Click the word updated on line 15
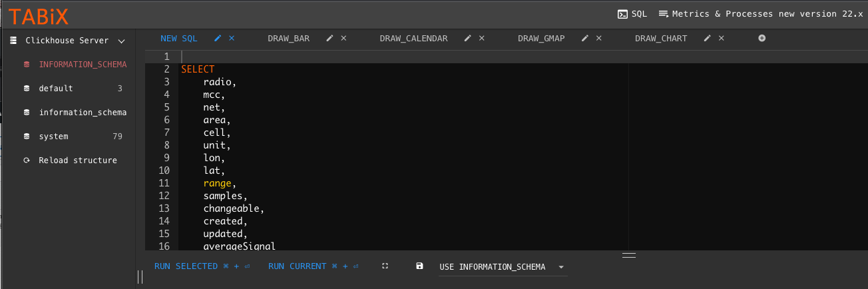This screenshot has width=868, height=289. (224, 234)
